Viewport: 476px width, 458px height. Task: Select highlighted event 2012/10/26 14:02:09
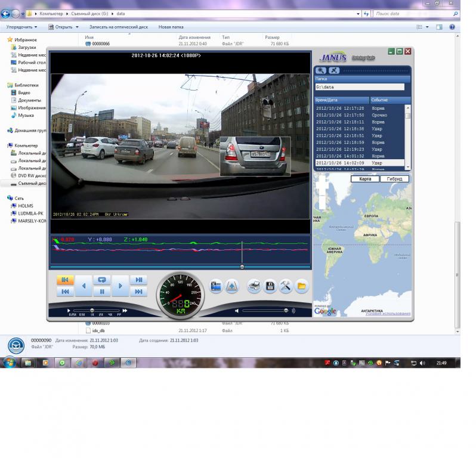point(360,163)
